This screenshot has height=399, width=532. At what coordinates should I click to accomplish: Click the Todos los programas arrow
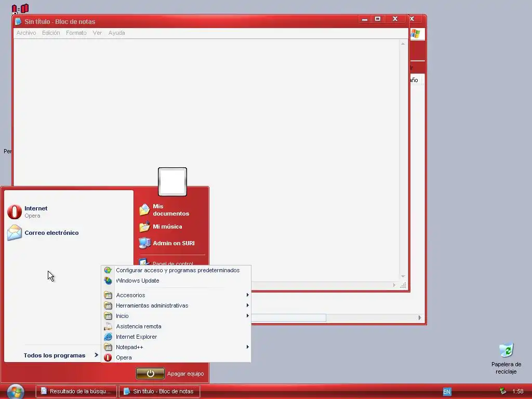click(96, 355)
